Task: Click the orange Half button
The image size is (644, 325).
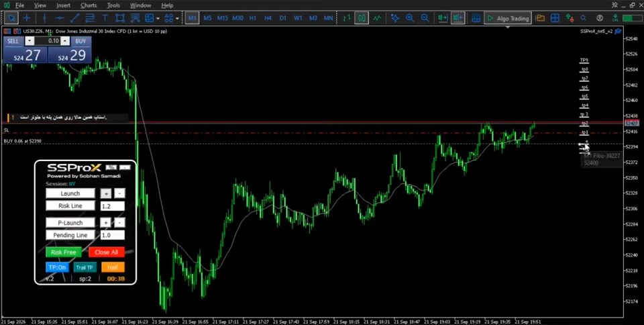Action: [113, 267]
